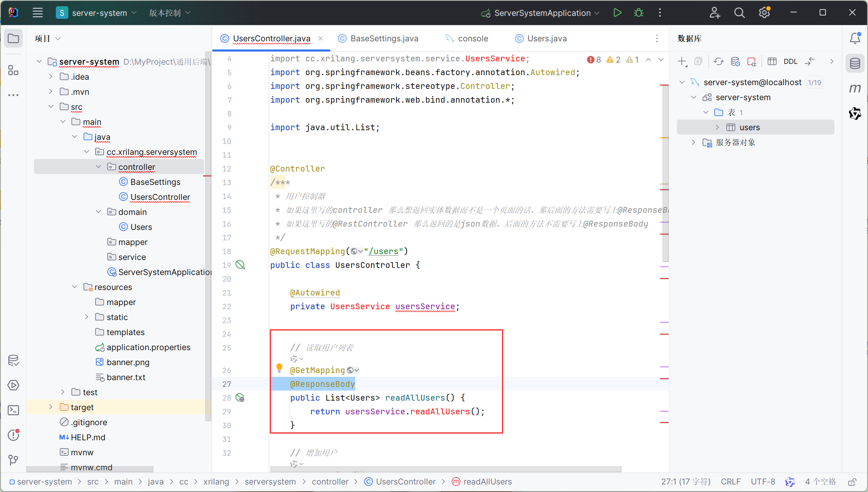Open the Code With Me user icon
Image resolution: width=868 pixels, height=492 pixels.
pos(715,13)
